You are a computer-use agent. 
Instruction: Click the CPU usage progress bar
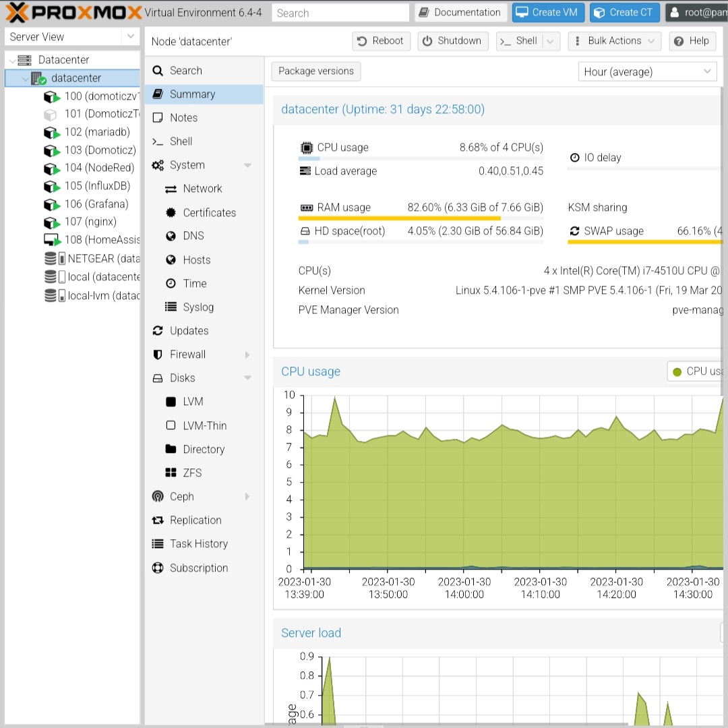421,159
